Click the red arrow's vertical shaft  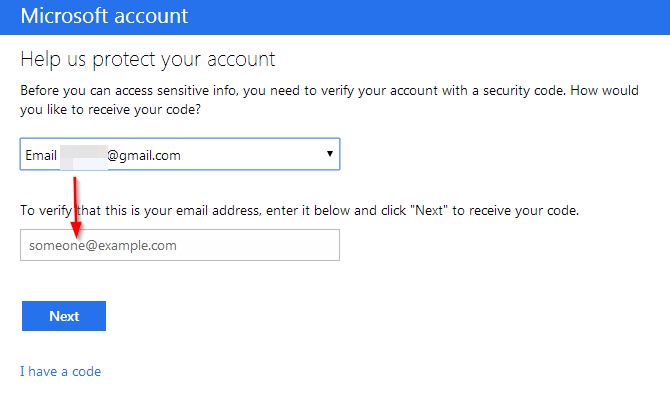pyautogui.click(x=75, y=199)
